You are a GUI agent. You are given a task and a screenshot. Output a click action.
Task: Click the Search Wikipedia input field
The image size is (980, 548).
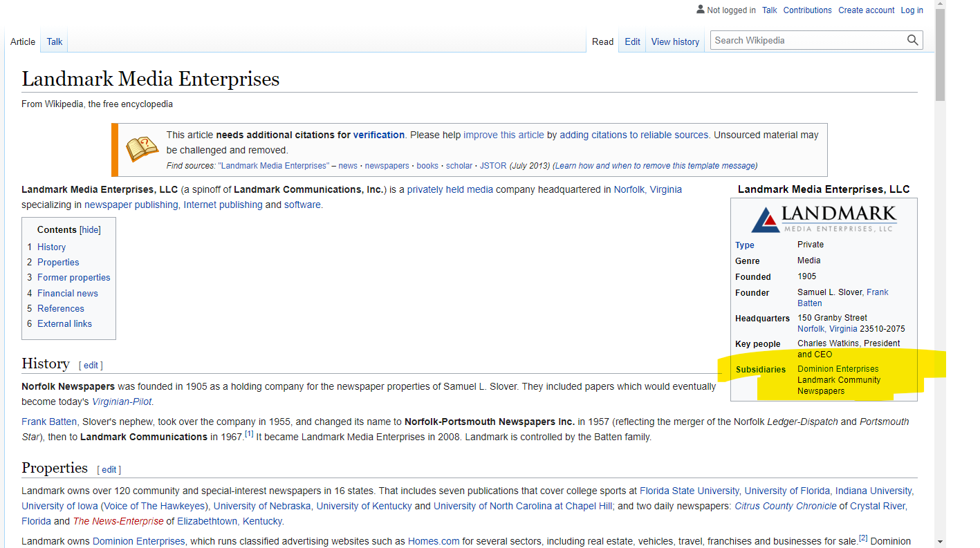click(x=808, y=40)
